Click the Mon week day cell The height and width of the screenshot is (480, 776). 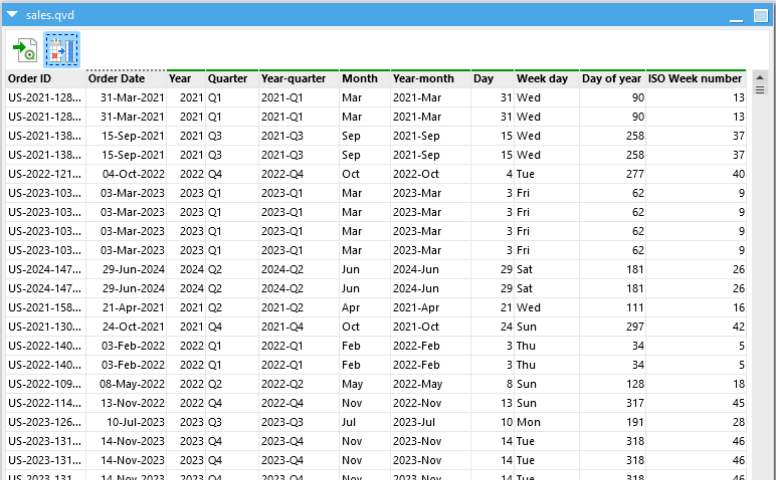point(547,423)
